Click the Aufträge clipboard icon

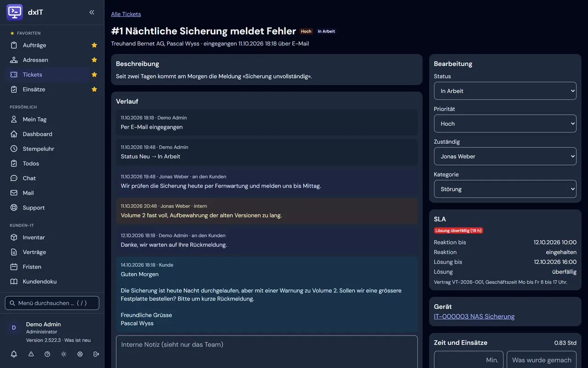click(14, 45)
